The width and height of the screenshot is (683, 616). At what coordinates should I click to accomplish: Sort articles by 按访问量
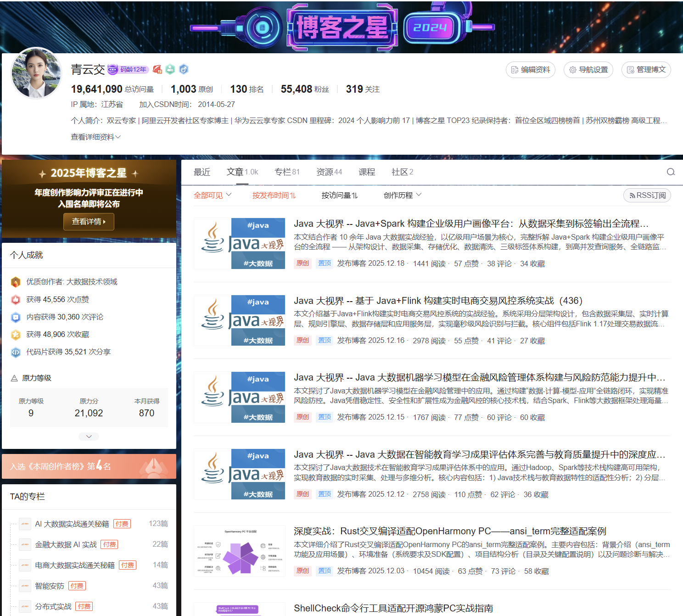tap(340, 195)
